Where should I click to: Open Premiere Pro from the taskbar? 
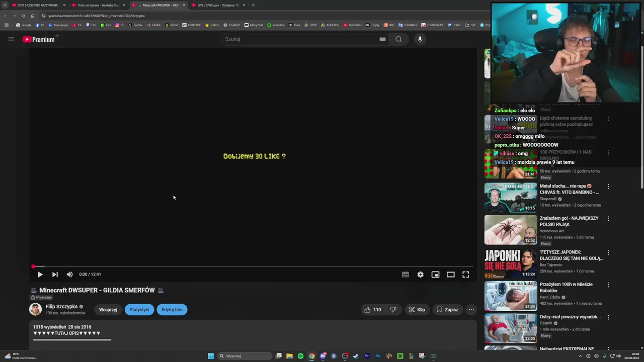click(x=367, y=356)
